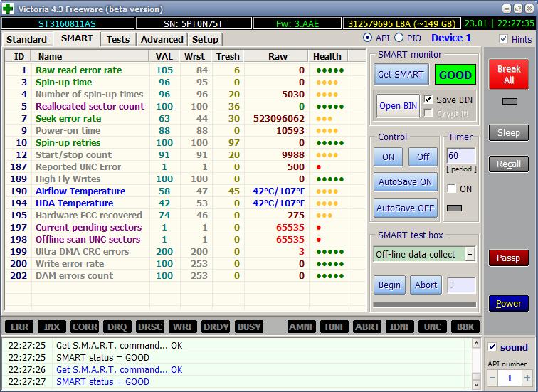This screenshot has height=392, width=538.
Task: Turn SMART Control Off
Action: tap(423, 157)
